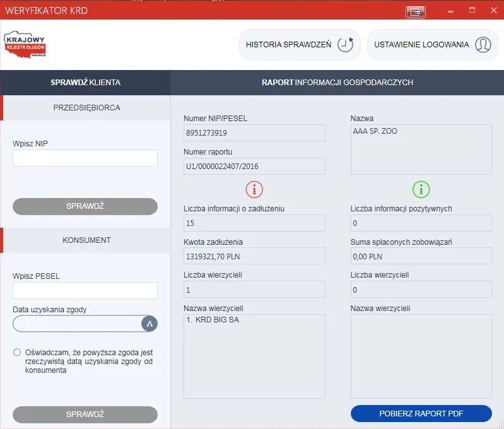Click the user profile icon in Ustawienie Logowania
This screenshot has width=504, height=429.
[x=483, y=45]
